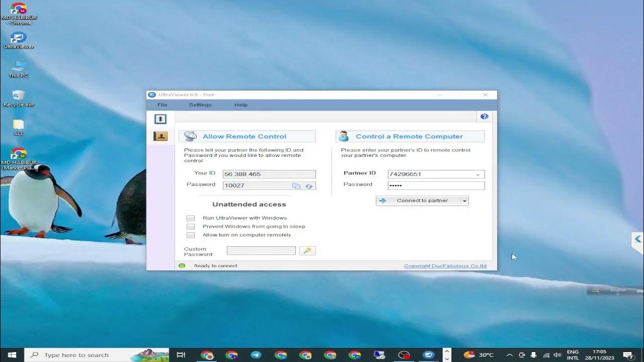Click the satellite dish Allow Remote Control icon
The height and width of the screenshot is (362, 644).
[191, 136]
